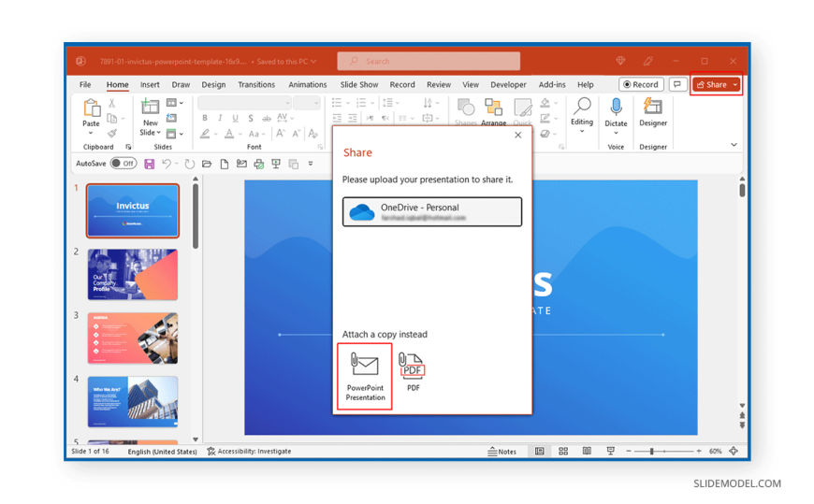
Task: Click the zoom slider handle
Action: tap(651, 451)
